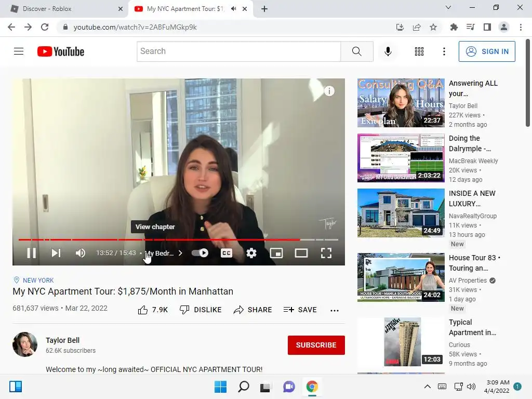Switch to theater mode

pos(301,253)
